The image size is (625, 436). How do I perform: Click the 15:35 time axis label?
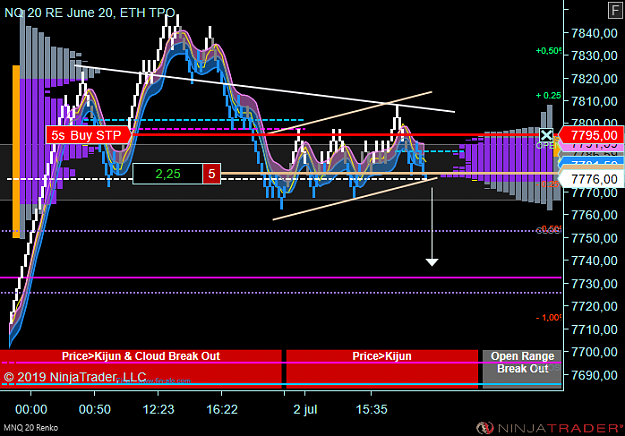pyautogui.click(x=371, y=409)
